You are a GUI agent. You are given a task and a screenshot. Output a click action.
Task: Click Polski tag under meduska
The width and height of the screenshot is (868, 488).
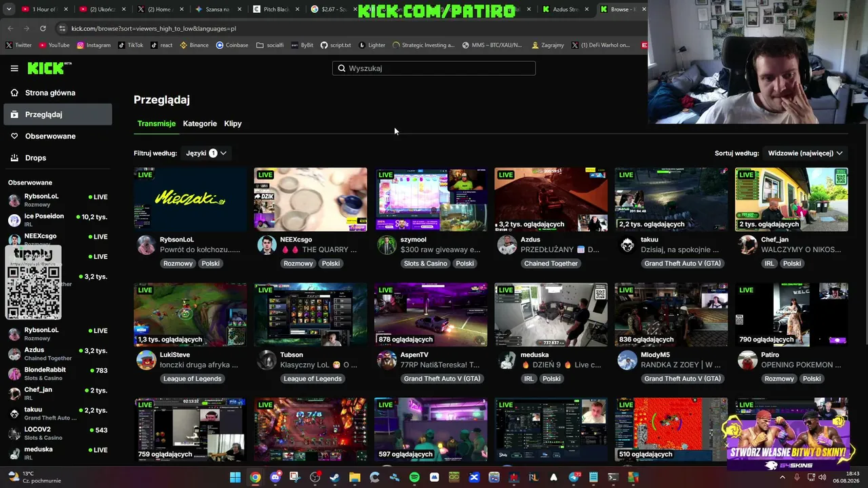pos(551,379)
